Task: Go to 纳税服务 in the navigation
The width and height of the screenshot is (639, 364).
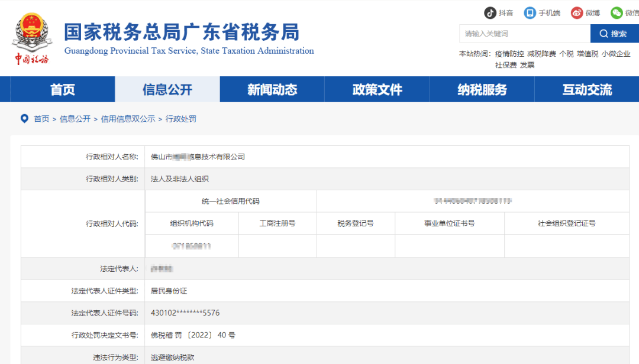Action: 482,89
